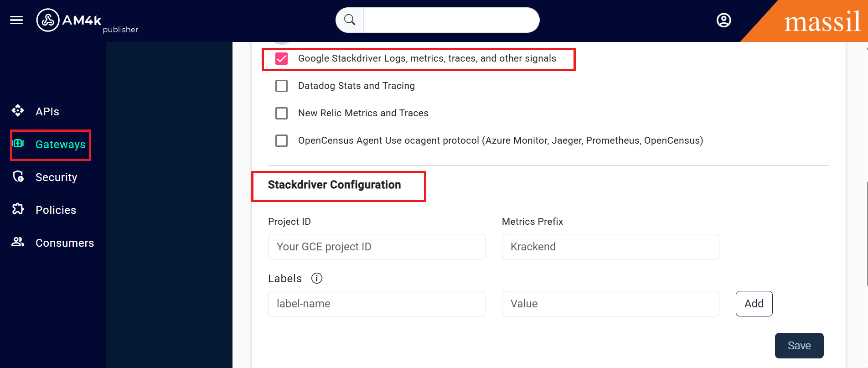Screen dimensions: 868x368
Task: Click the Security shield icon
Action: pos(18,176)
